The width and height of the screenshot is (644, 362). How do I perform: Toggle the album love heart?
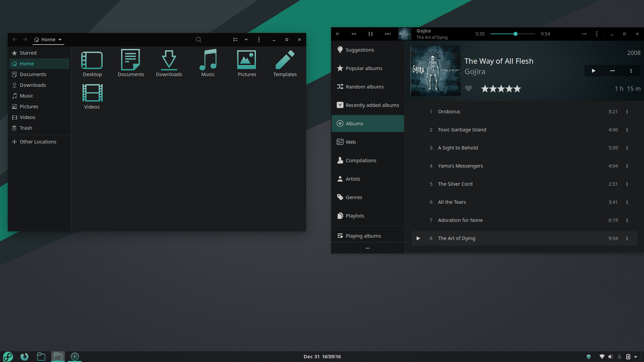click(469, 88)
